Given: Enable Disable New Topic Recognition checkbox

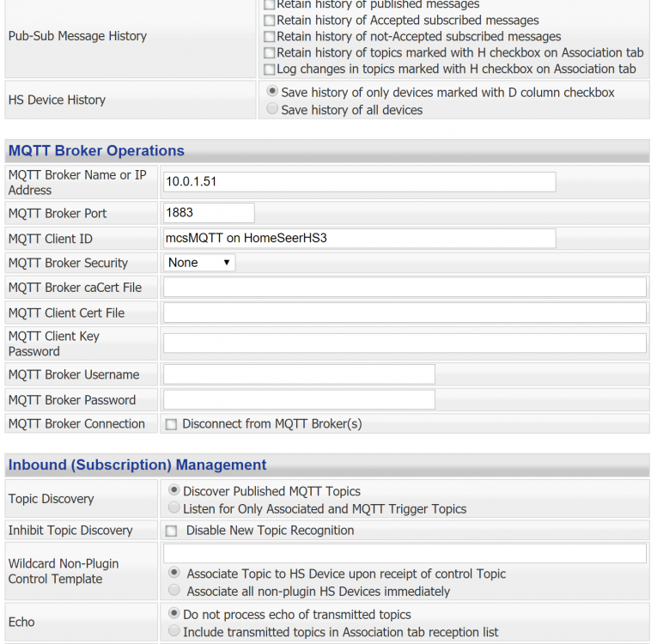Looking at the screenshot, I should (172, 532).
